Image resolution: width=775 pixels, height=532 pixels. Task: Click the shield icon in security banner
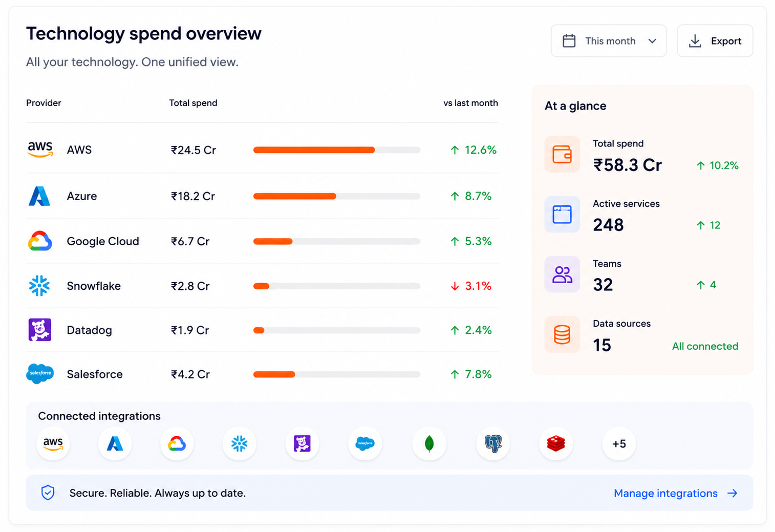pyautogui.click(x=48, y=493)
